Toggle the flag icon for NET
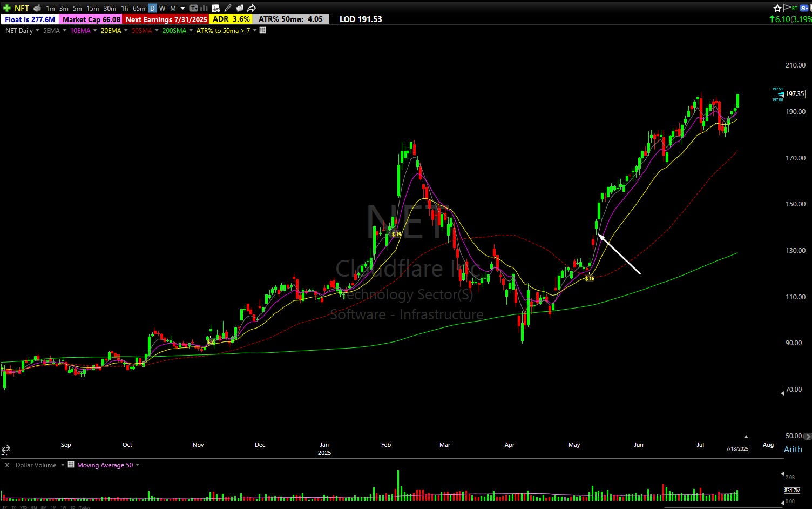812x509 pixels. point(787,8)
